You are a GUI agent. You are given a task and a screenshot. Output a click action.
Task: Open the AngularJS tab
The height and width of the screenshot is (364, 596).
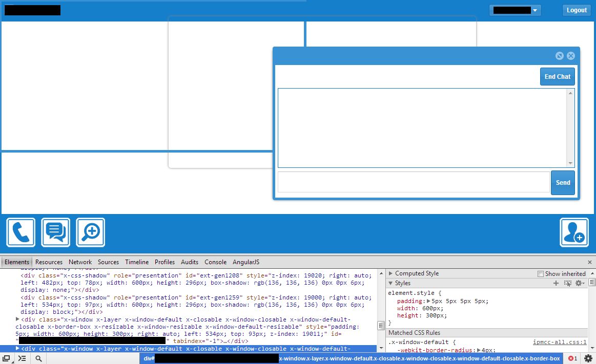click(x=246, y=262)
